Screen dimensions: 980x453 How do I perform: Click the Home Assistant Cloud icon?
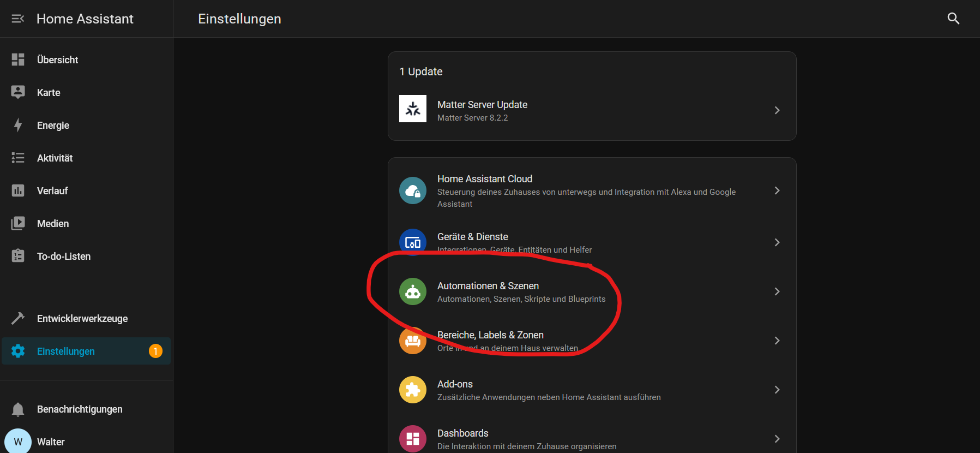tap(413, 190)
